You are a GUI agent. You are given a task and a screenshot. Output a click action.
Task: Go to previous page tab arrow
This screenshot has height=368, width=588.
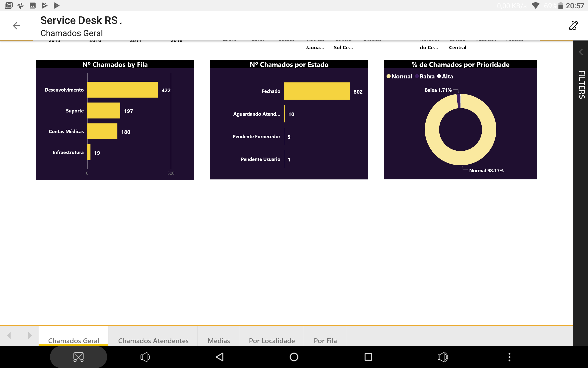pyautogui.click(x=9, y=335)
